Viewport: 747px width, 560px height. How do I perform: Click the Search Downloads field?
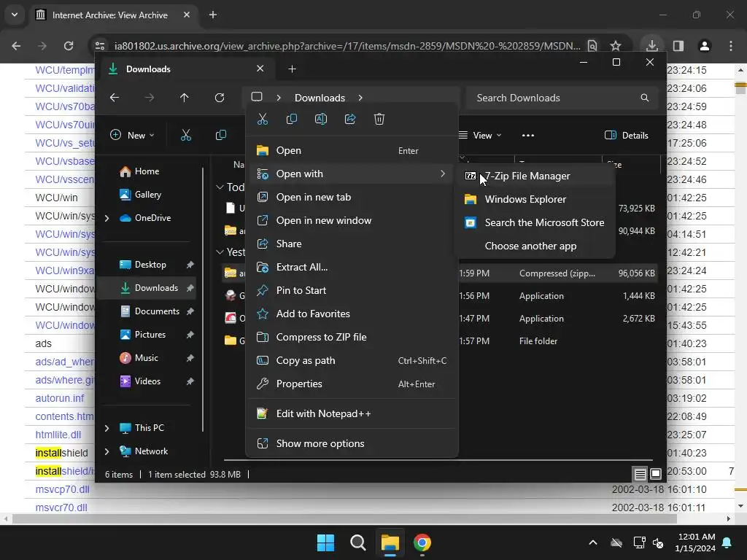tap(562, 98)
